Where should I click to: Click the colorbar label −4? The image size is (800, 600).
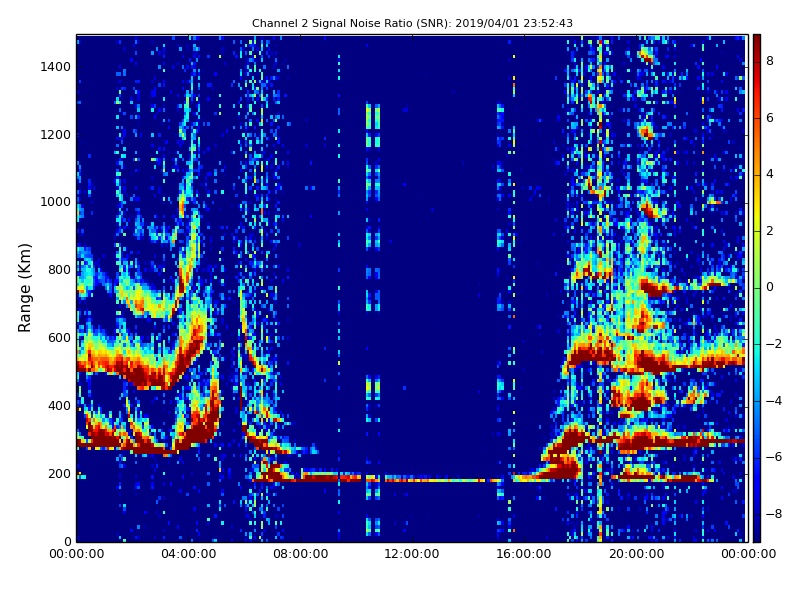(774, 401)
